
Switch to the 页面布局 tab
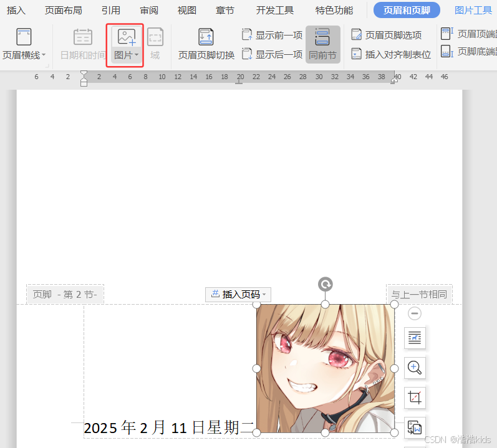pos(63,11)
